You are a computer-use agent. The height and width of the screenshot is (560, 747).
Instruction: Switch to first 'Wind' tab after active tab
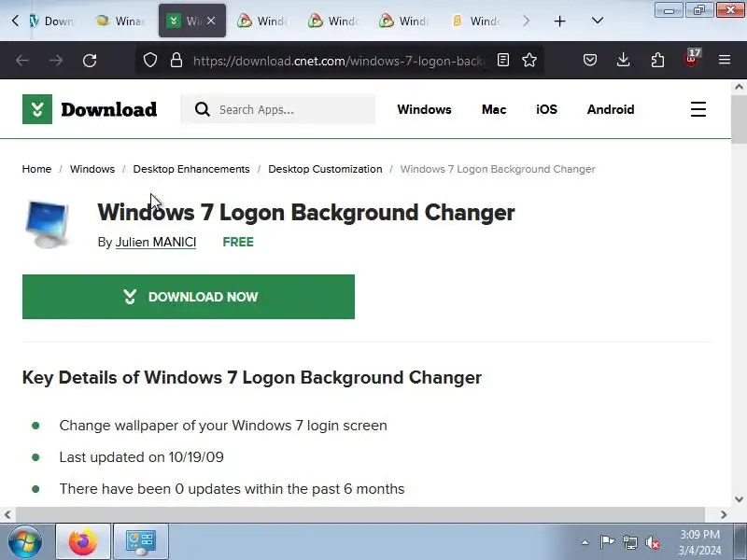pos(262,21)
